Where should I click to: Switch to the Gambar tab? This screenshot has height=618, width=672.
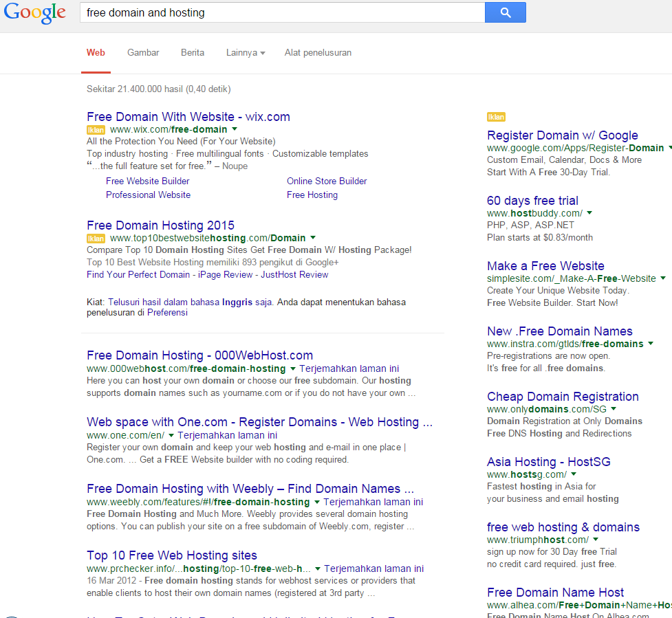[x=143, y=53]
